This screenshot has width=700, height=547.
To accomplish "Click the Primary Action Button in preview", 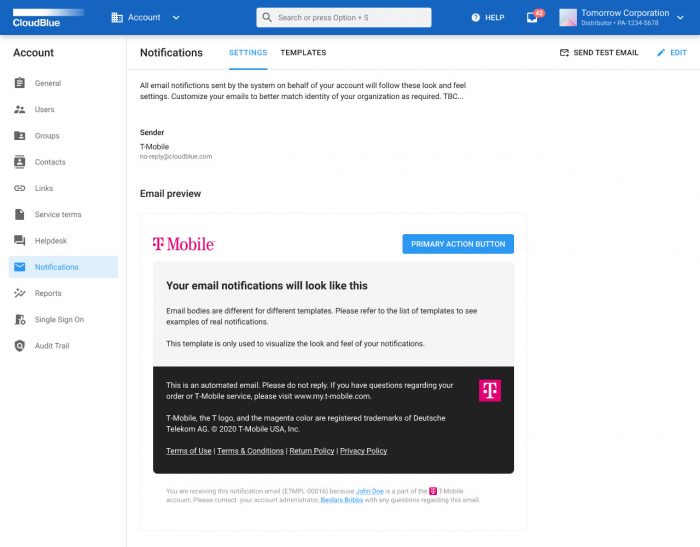I will click(x=457, y=244).
